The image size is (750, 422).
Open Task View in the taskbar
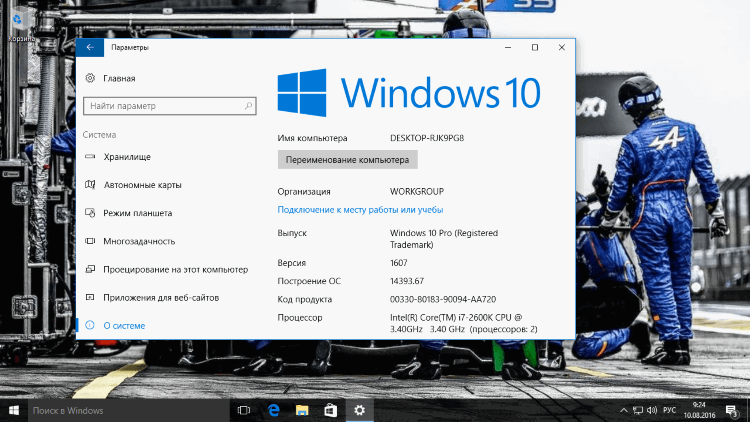(244, 411)
